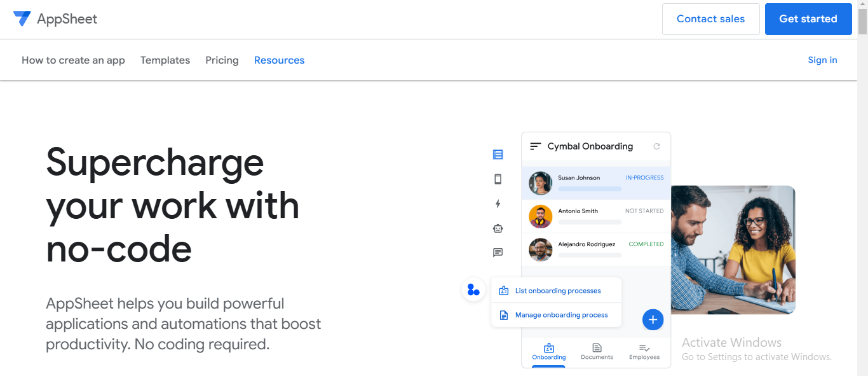Select Manage onboarding process option
The width and height of the screenshot is (868, 376).
point(562,314)
